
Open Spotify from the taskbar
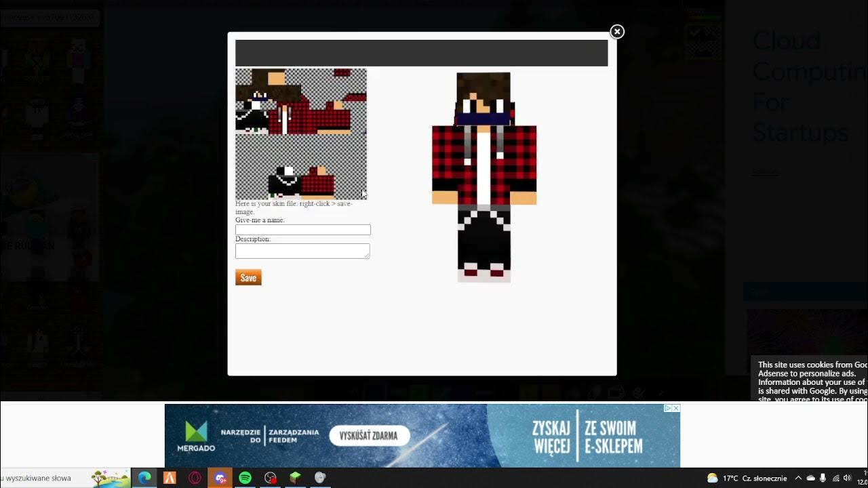pyautogui.click(x=245, y=478)
